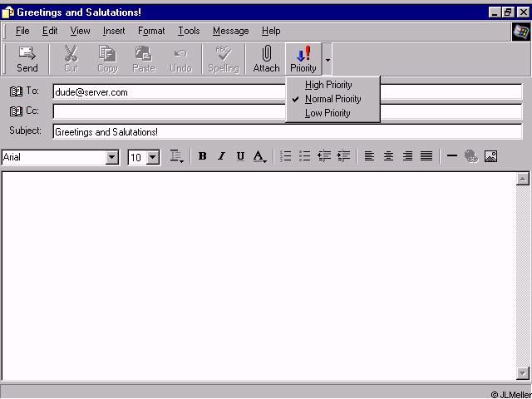Click the To field with dude@server.com
The image size is (532, 399).
[x=288, y=92]
